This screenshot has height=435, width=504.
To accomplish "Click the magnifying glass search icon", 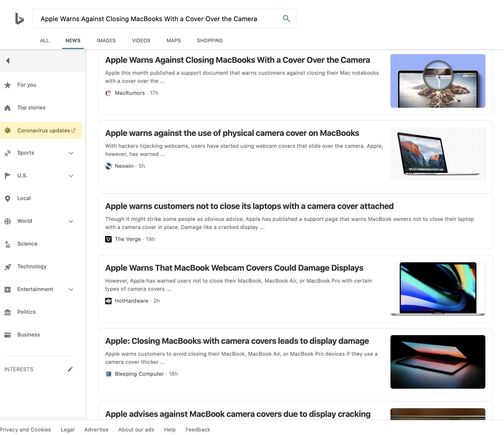I will pos(286,18).
